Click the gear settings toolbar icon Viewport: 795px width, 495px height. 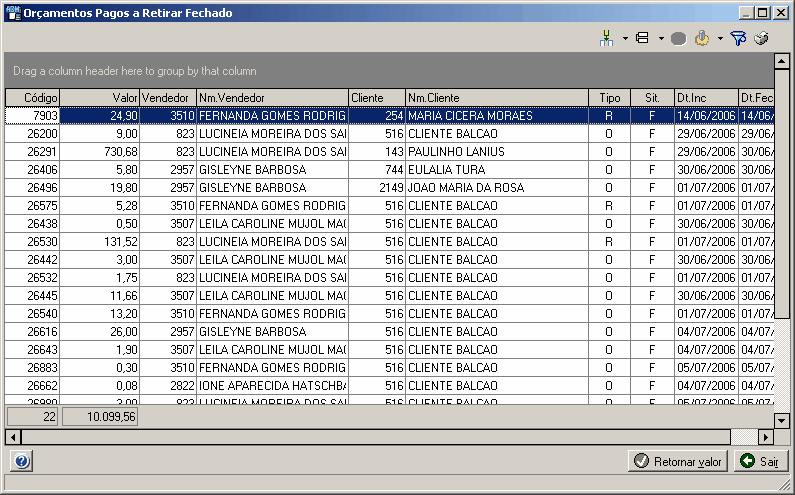click(702, 38)
